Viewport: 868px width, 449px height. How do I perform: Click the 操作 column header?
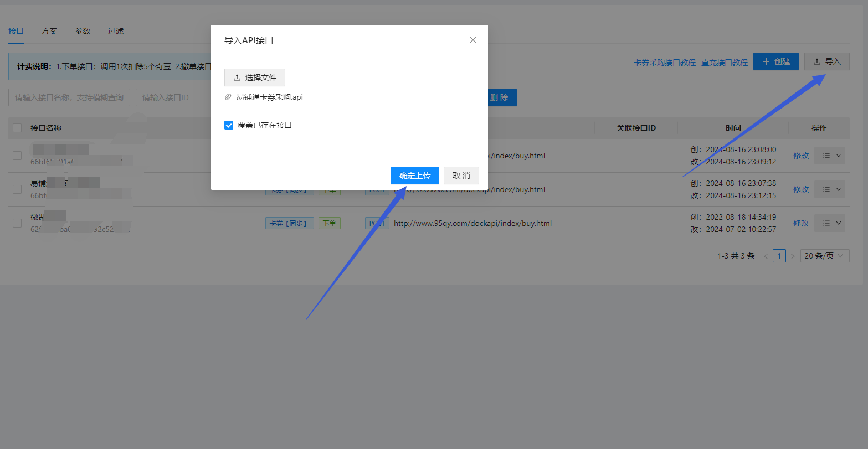pos(819,128)
